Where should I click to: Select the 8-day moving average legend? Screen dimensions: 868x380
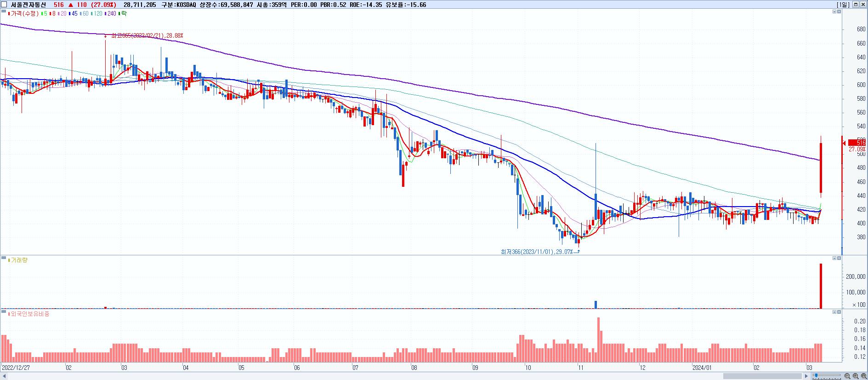pos(52,13)
